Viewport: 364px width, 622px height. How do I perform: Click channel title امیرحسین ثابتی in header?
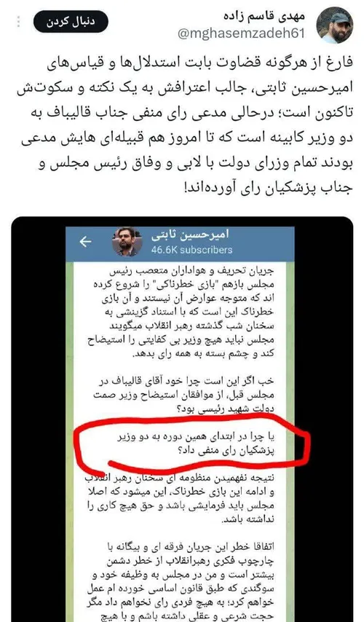click(190, 235)
